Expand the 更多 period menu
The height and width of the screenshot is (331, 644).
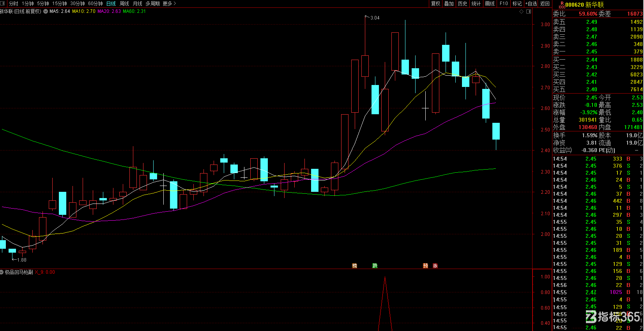pos(169,4)
